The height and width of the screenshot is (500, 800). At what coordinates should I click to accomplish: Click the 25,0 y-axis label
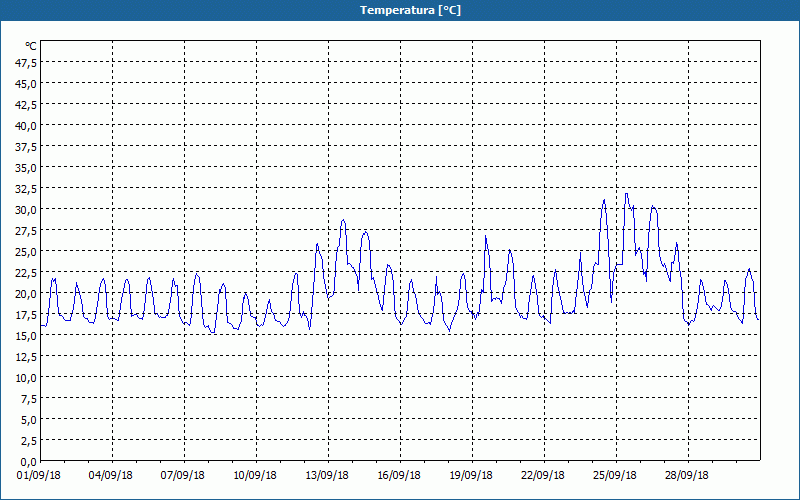click(26, 252)
